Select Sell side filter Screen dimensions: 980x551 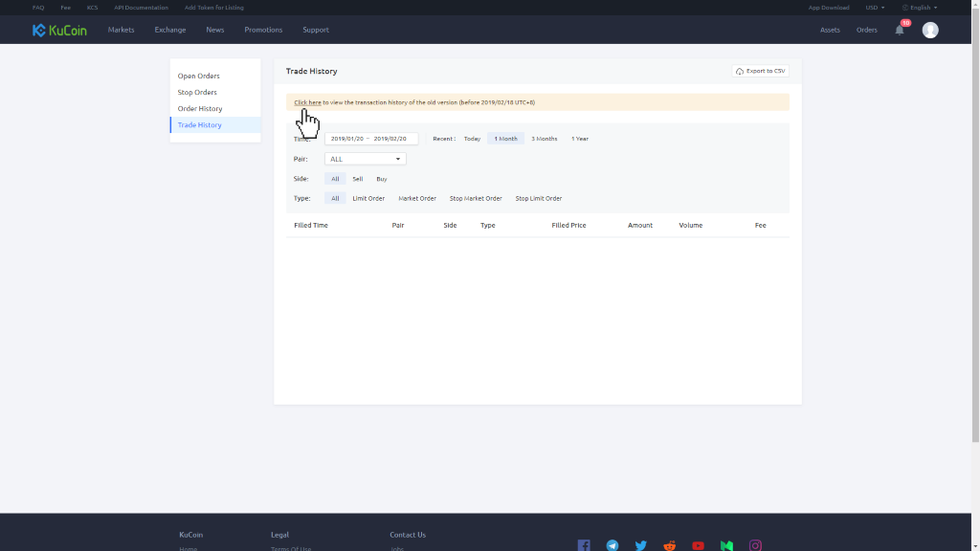[x=357, y=179]
